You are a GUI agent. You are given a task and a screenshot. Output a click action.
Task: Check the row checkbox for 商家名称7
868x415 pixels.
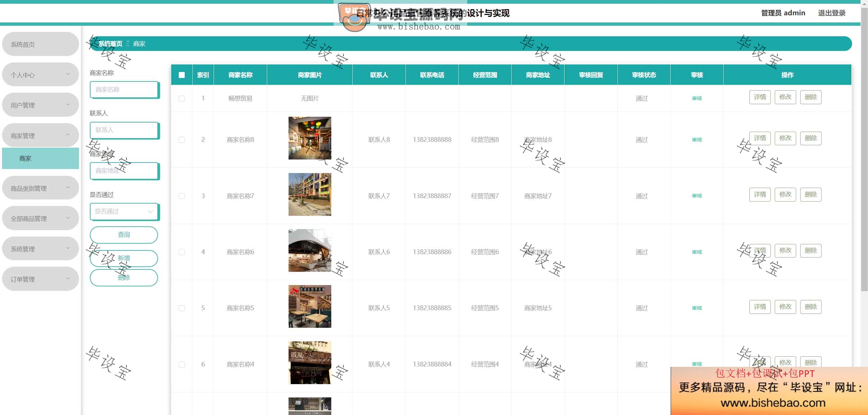[x=182, y=196]
